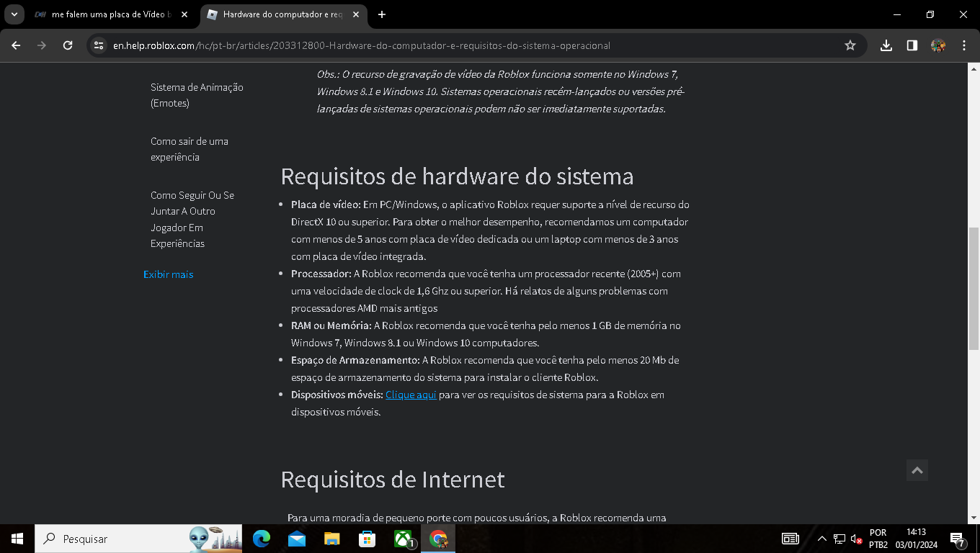The height and width of the screenshot is (553, 980).
Task: Click 'Dispositivos móveis:' label
Action: tap(337, 395)
